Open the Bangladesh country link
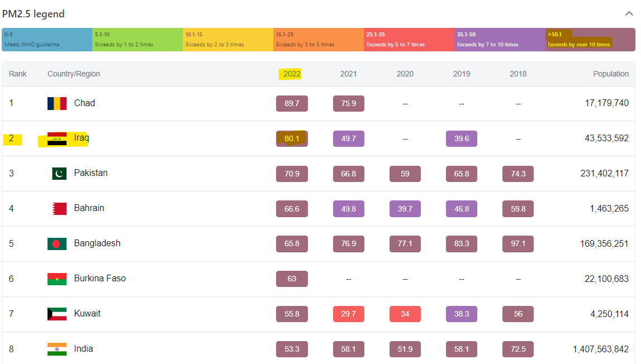641x364 pixels. tap(97, 243)
